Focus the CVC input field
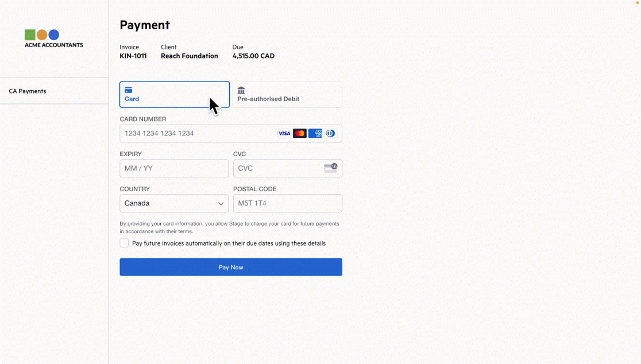Image resolution: width=641 pixels, height=364 pixels. (x=287, y=168)
